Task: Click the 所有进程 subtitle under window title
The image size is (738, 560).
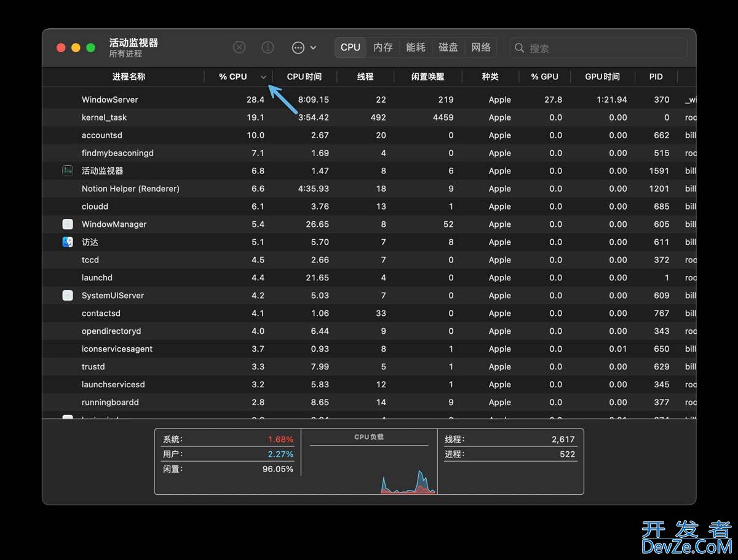Action: click(125, 54)
